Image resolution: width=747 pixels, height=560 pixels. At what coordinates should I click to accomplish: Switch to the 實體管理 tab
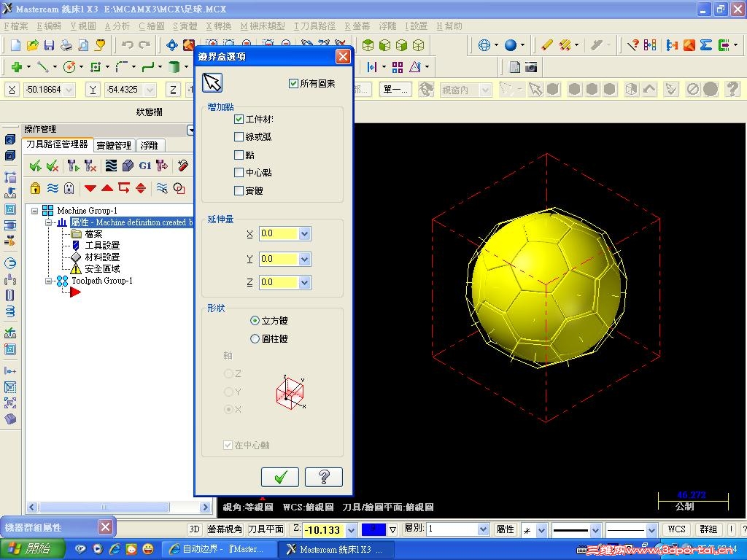click(x=113, y=146)
